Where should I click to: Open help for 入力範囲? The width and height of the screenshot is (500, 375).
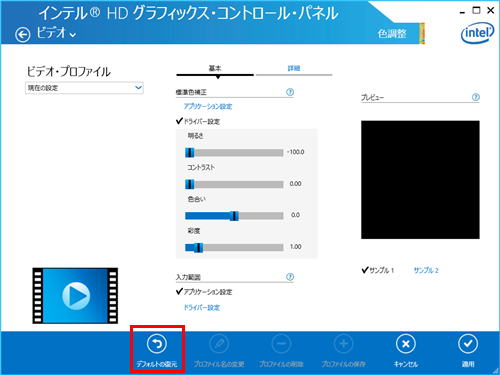(290, 277)
